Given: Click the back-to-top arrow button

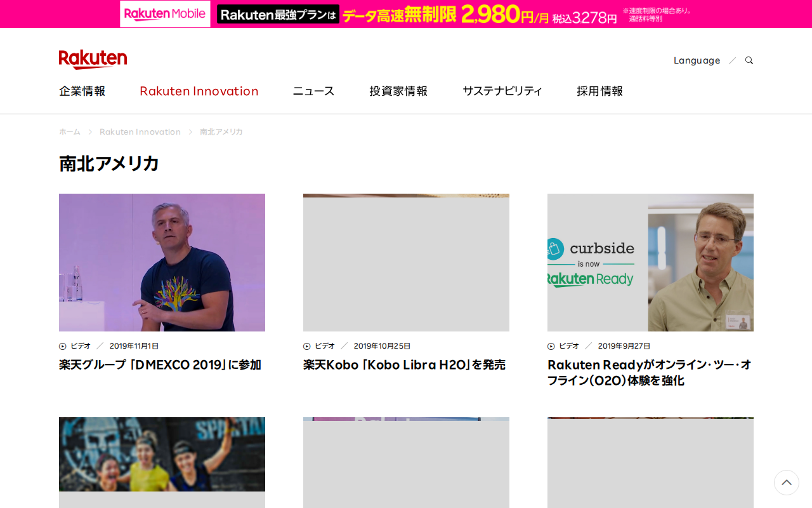Looking at the screenshot, I should click(x=787, y=483).
